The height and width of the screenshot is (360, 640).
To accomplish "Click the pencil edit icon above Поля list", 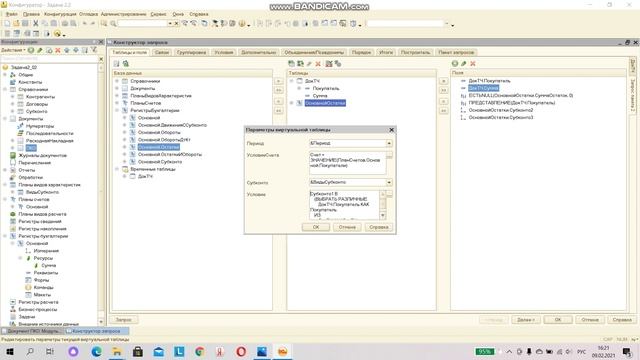I will tap(464, 64).
